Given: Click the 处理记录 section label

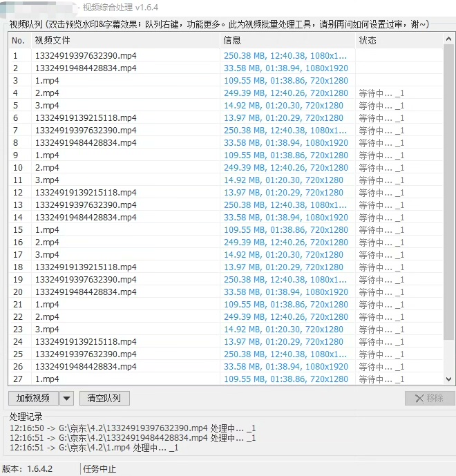Looking at the screenshot, I should pyautogui.click(x=26, y=417).
